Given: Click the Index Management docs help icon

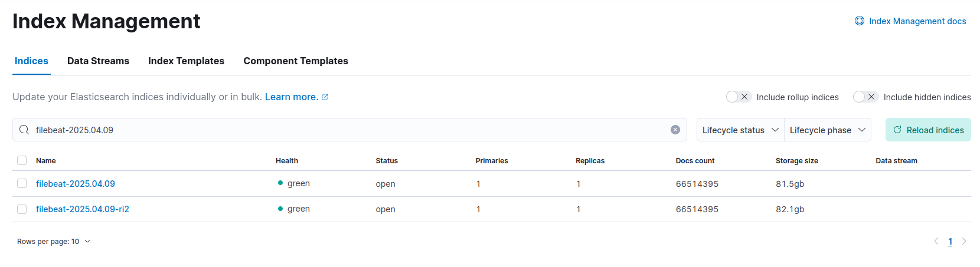Looking at the screenshot, I should [860, 21].
